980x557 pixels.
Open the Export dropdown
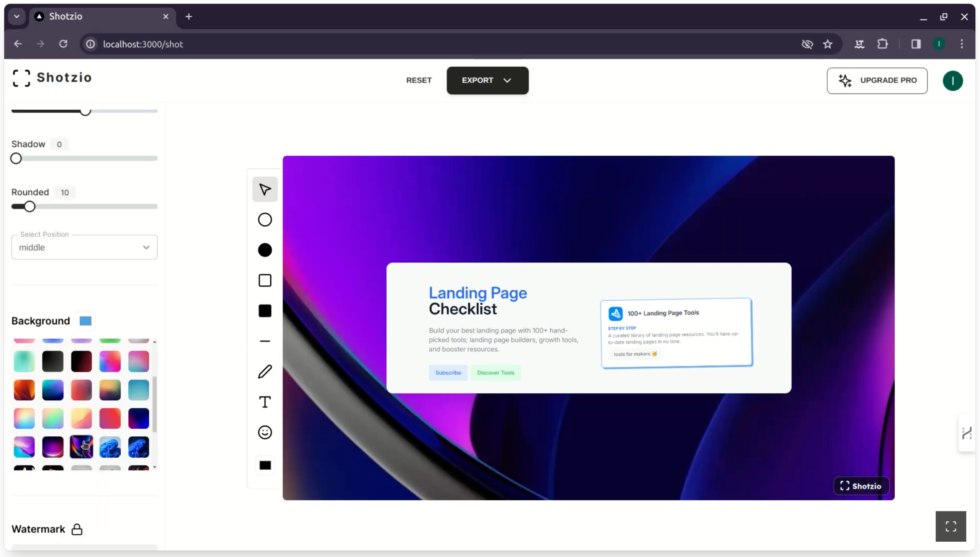pyautogui.click(x=487, y=80)
